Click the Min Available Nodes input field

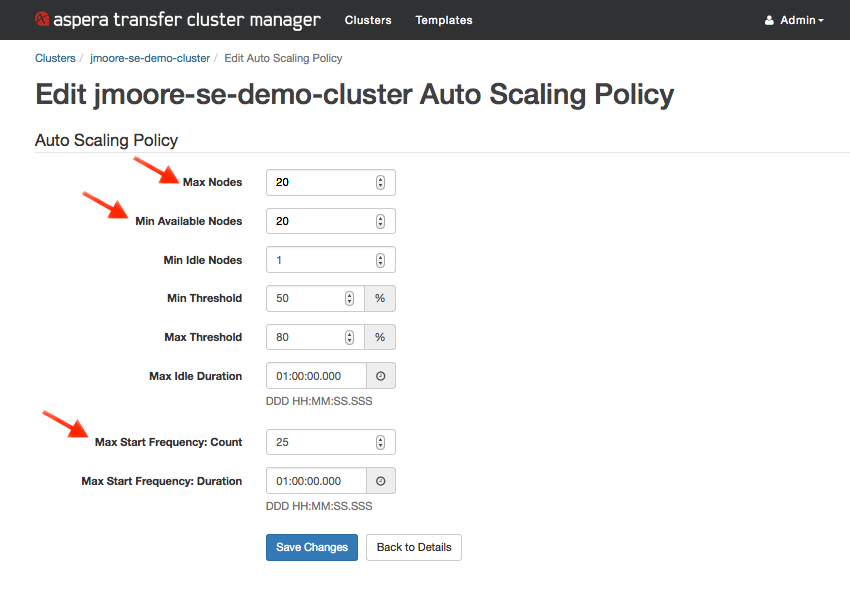pos(331,221)
